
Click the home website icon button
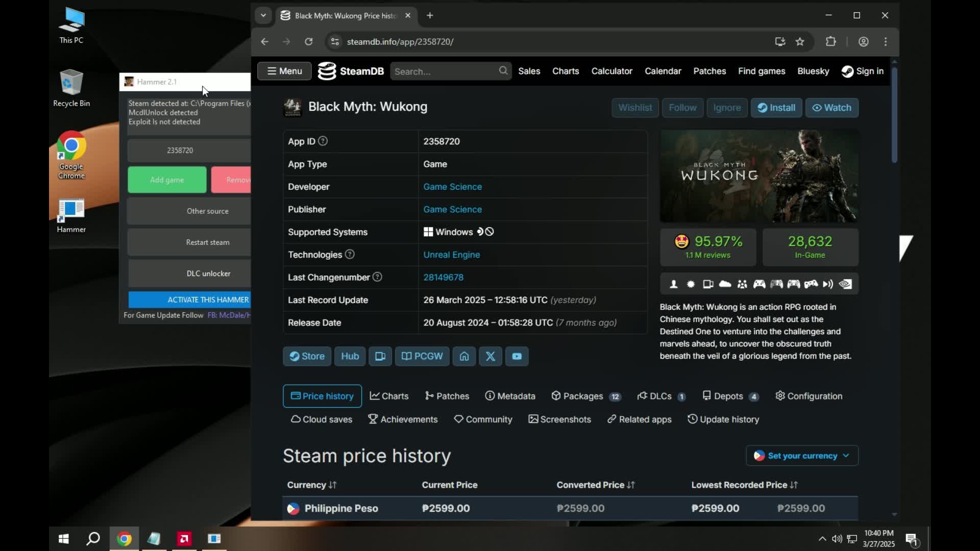click(464, 356)
